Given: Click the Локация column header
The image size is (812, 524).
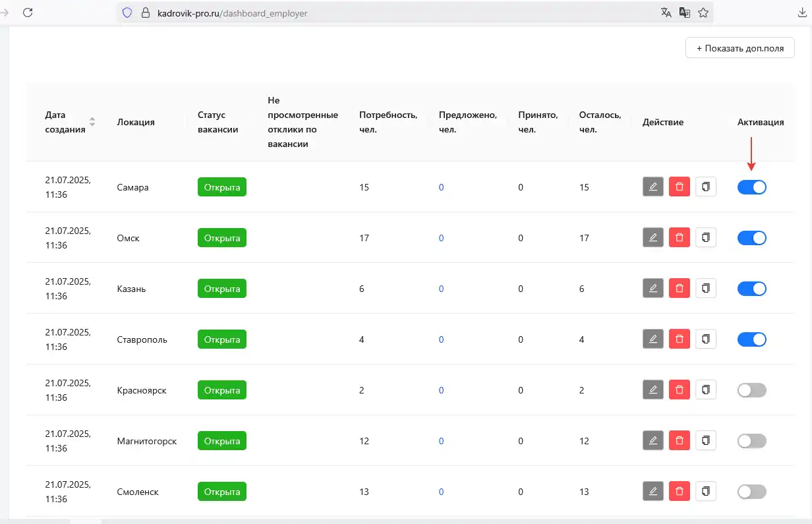Looking at the screenshot, I should [136, 122].
